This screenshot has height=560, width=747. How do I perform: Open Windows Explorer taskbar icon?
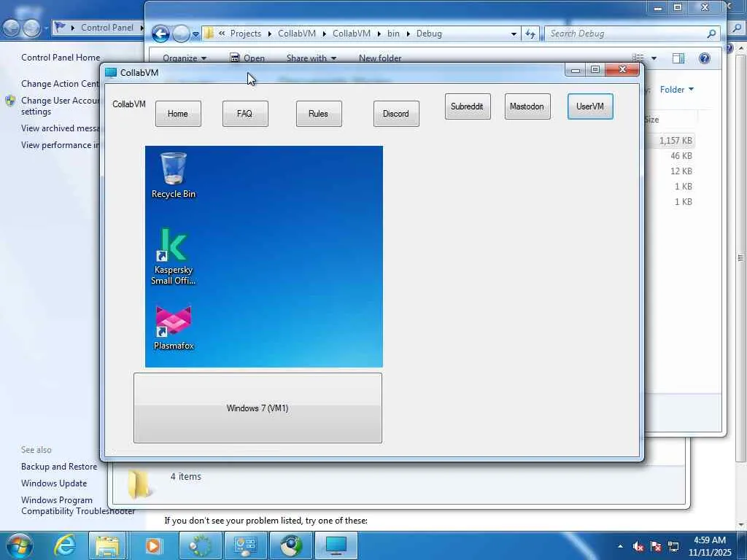click(108, 545)
